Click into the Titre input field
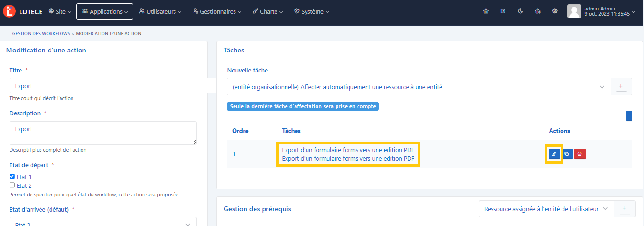 coord(113,86)
